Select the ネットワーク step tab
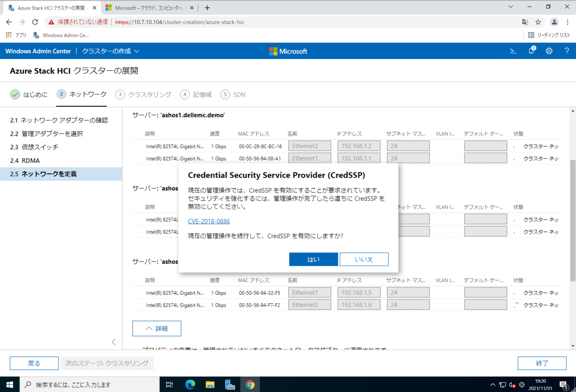This screenshot has width=576, height=392. [x=81, y=95]
